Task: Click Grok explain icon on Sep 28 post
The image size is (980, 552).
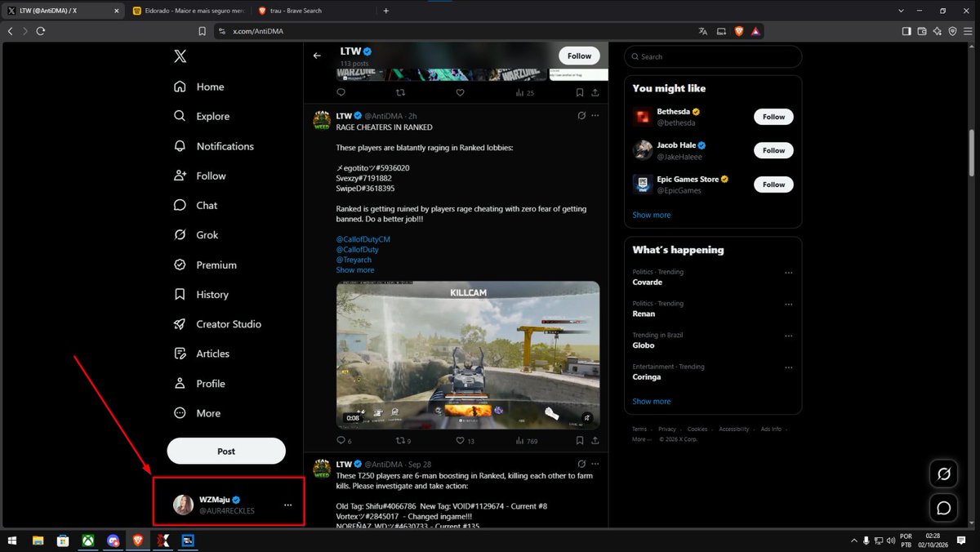Action: 581,464
